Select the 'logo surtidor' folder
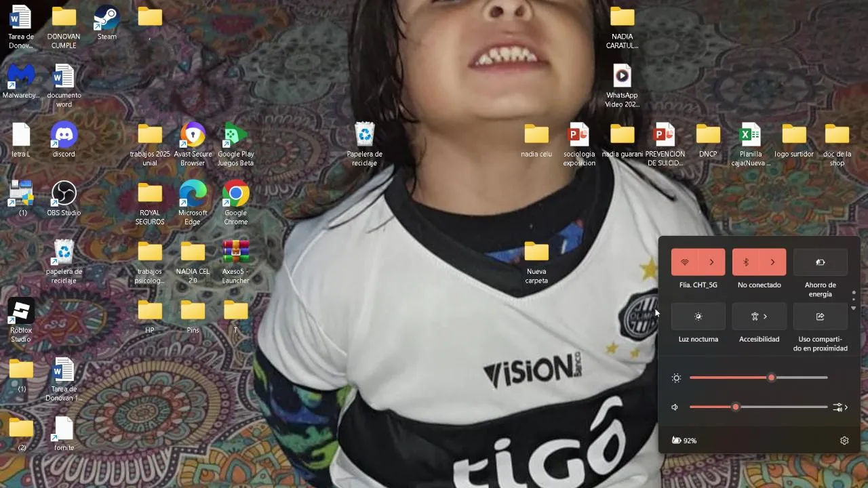868x488 pixels. [x=794, y=140]
